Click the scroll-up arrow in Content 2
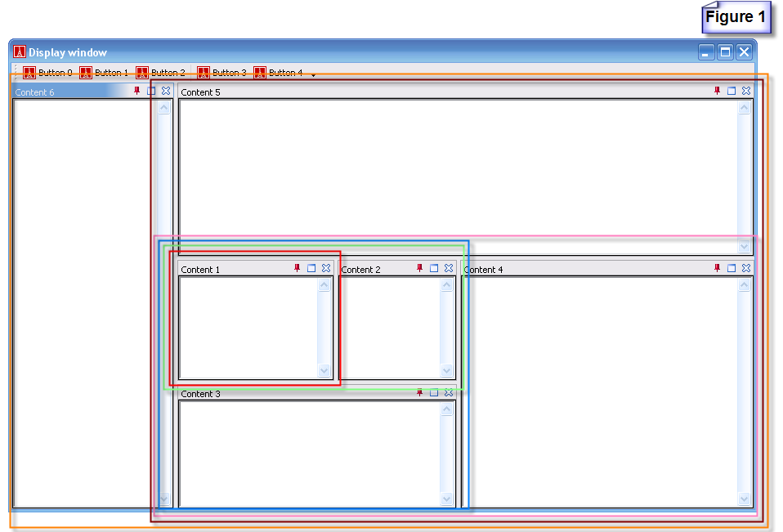The width and height of the screenshot is (783, 532). click(446, 285)
